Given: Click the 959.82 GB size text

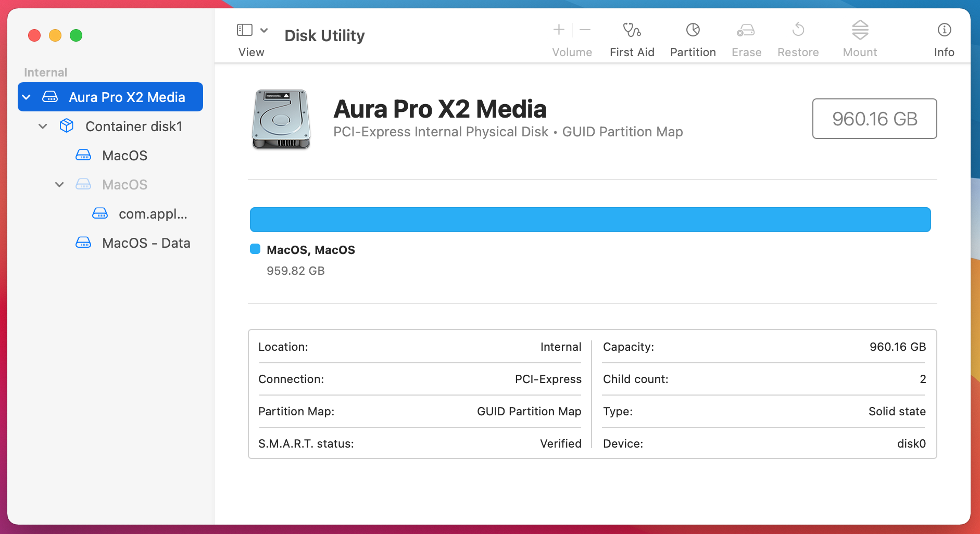Looking at the screenshot, I should click(295, 271).
